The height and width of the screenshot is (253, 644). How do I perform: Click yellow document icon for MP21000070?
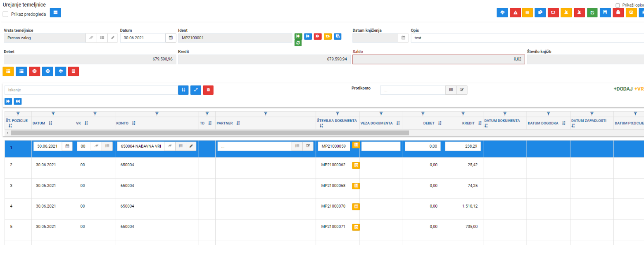point(356,206)
